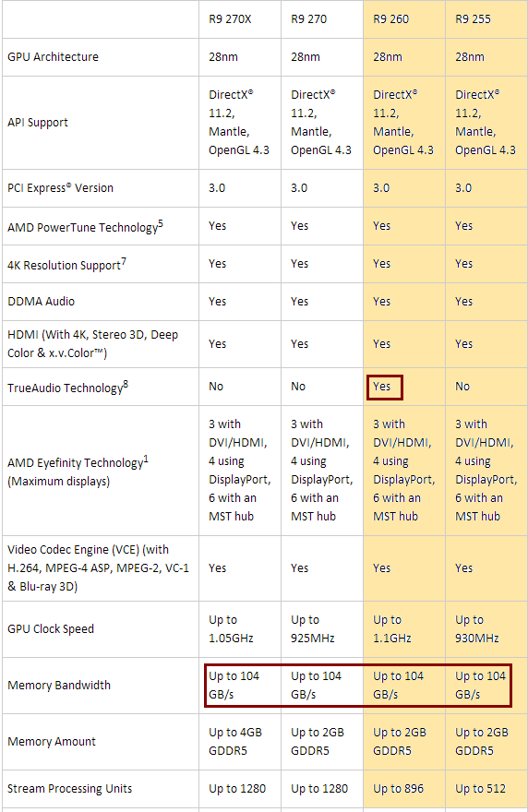Select the API Support row label
This screenshot has height=812, width=528.
click(x=38, y=122)
